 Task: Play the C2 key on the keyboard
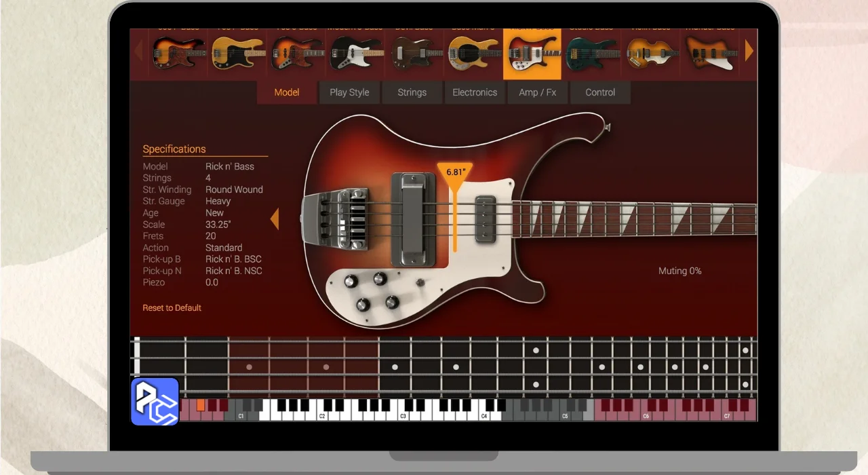(x=321, y=416)
